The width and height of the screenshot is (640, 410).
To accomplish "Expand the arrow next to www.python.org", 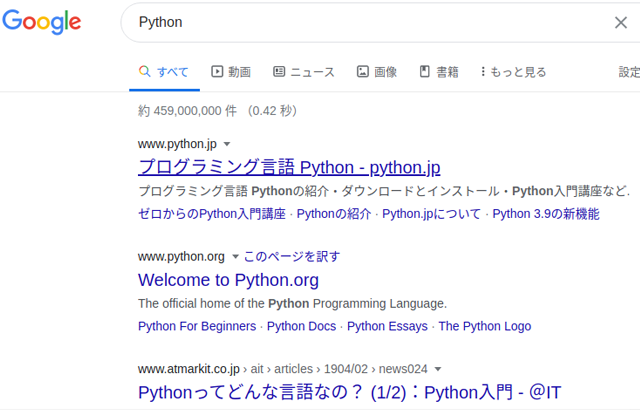I will coord(235,257).
